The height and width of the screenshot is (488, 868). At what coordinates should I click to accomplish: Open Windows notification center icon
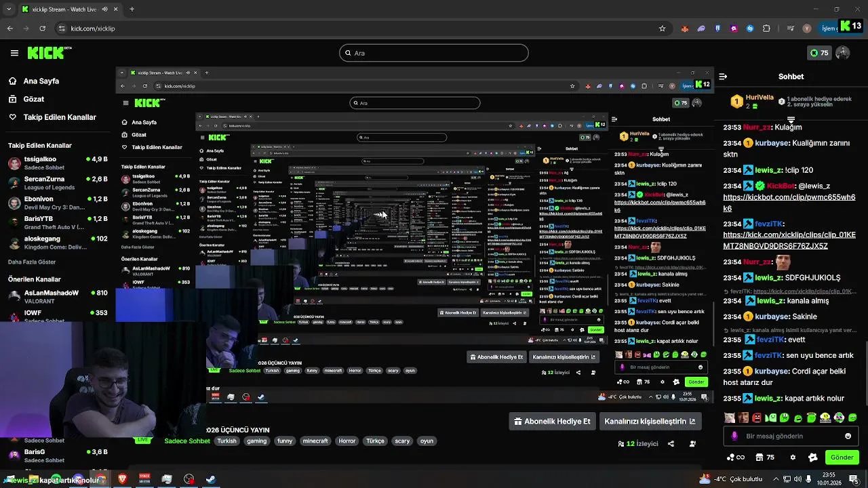(x=853, y=479)
